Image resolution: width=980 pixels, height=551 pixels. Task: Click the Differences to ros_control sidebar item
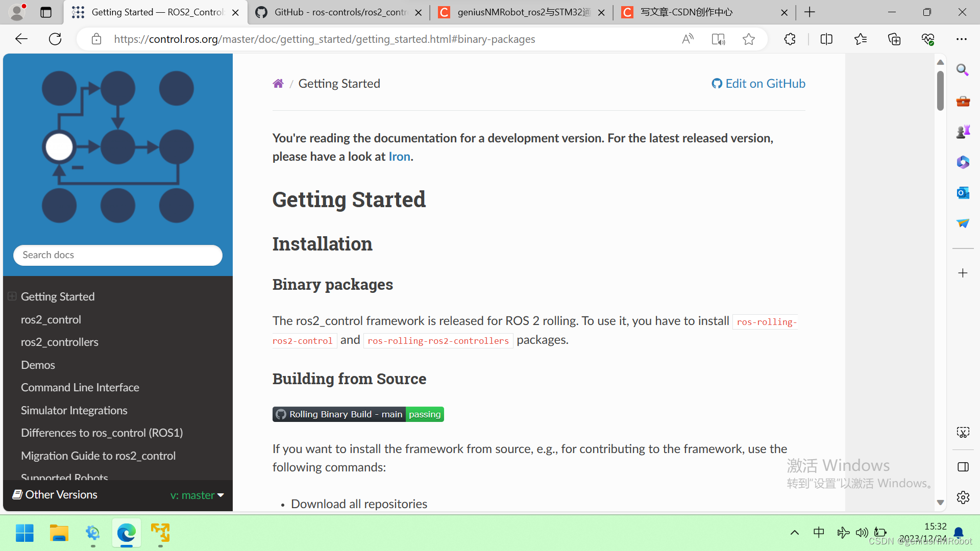103,432
